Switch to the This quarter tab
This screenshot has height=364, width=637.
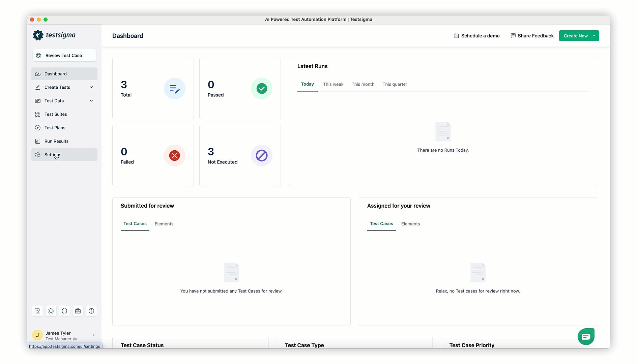pos(395,84)
